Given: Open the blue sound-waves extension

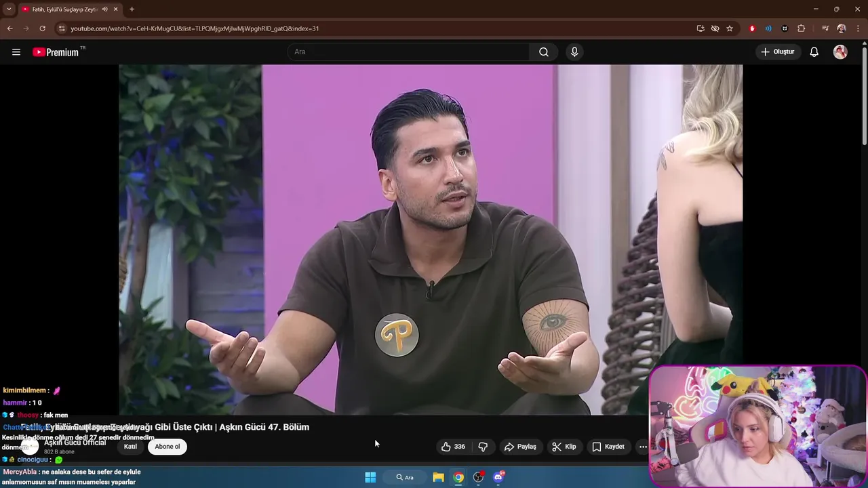Looking at the screenshot, I should [x=768, y=28].
